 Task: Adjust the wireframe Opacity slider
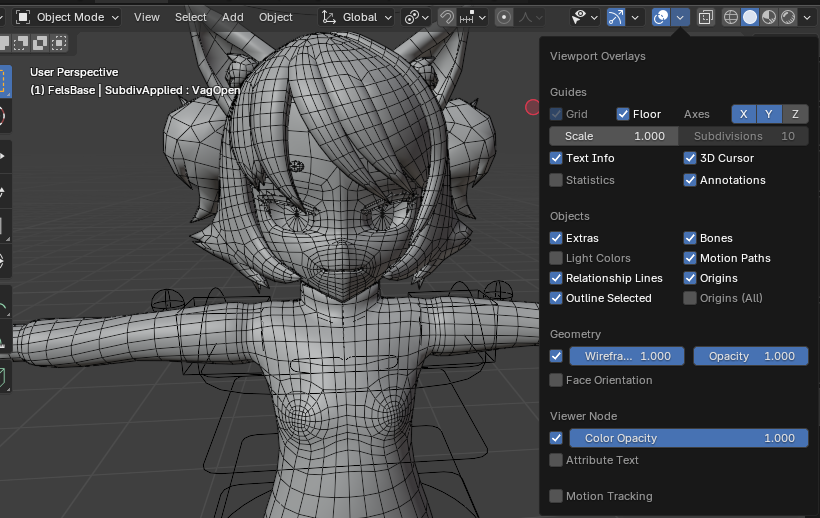(750, 356)
